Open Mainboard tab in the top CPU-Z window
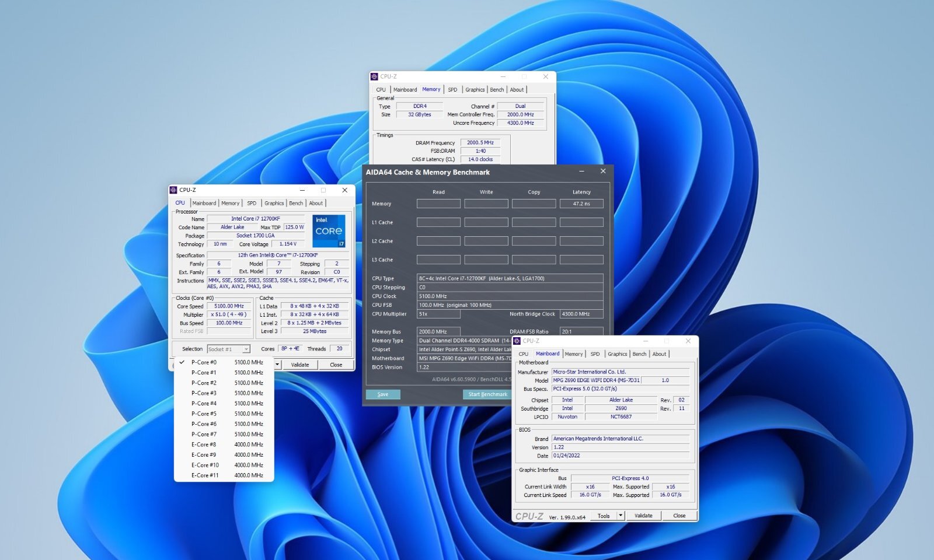 (x=405, y=90)
